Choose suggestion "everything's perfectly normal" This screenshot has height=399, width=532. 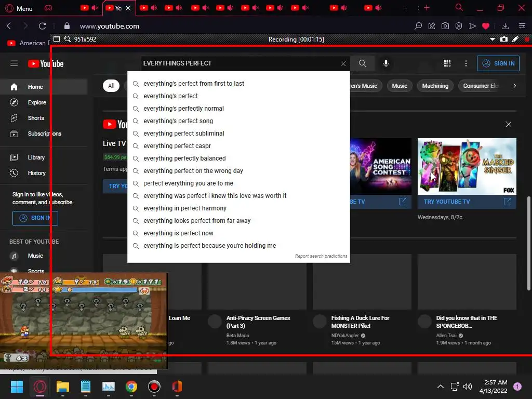pyautogui.click(x=238, y=109)
